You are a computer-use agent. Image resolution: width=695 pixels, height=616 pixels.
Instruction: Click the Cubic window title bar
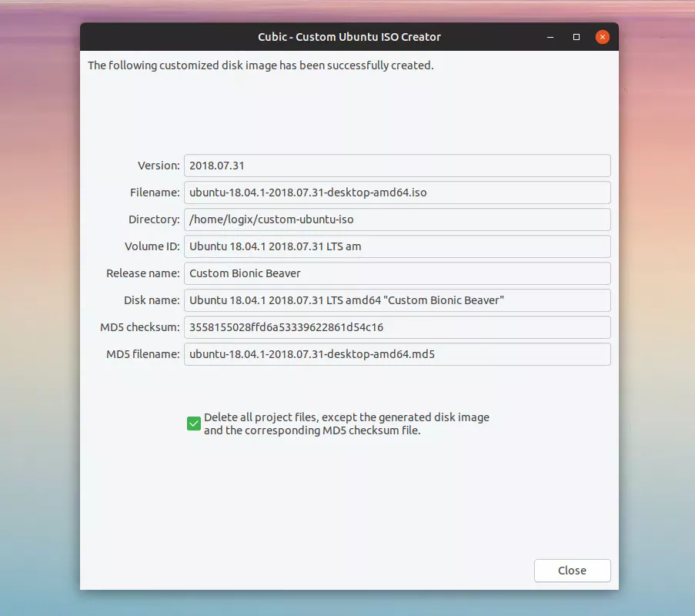tap(349, 36)
